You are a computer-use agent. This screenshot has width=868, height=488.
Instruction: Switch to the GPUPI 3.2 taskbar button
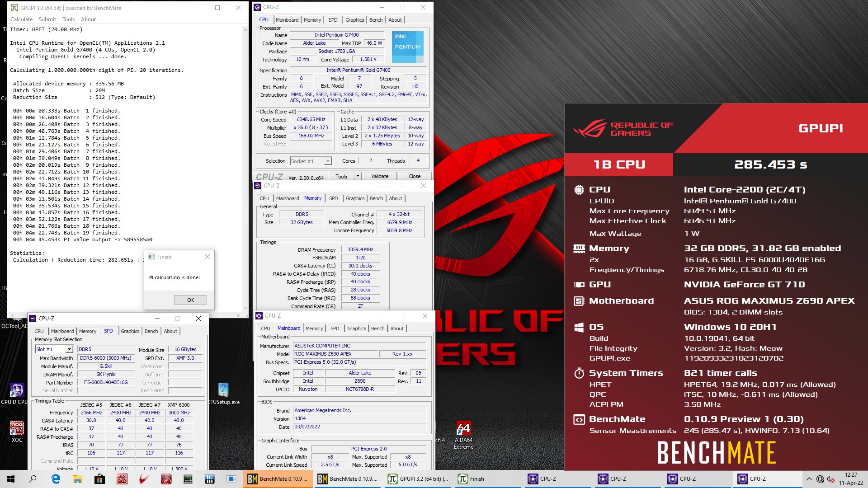point(419,479)
